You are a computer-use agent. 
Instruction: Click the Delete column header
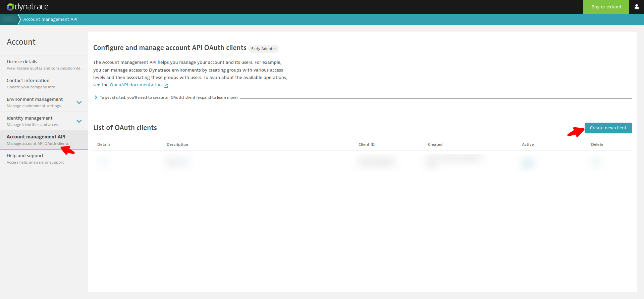(597, 144)
